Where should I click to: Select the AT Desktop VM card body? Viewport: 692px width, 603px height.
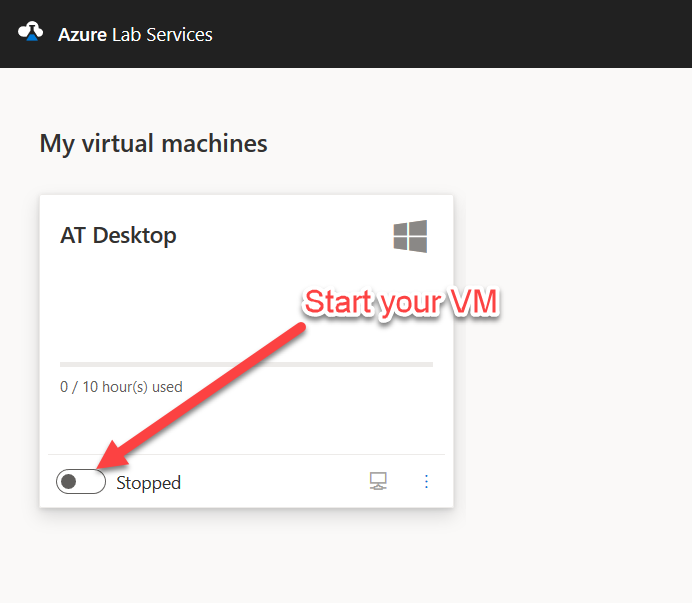coord(246,351)
